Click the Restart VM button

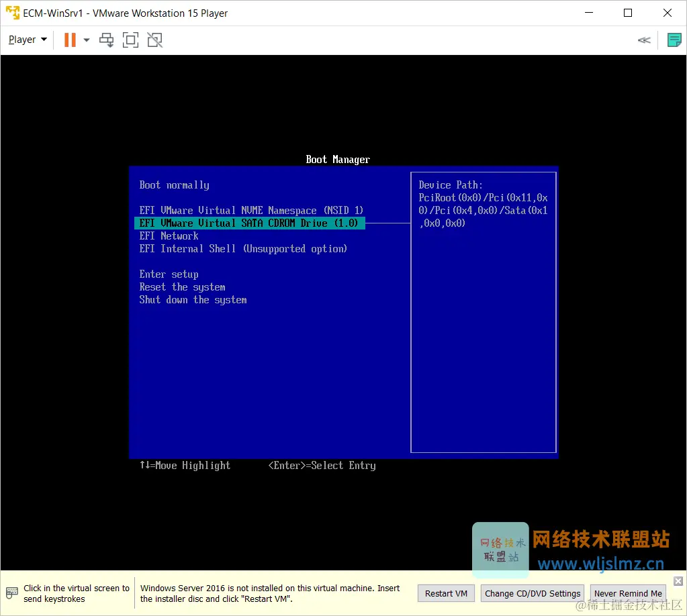click(x=446, y=593)
